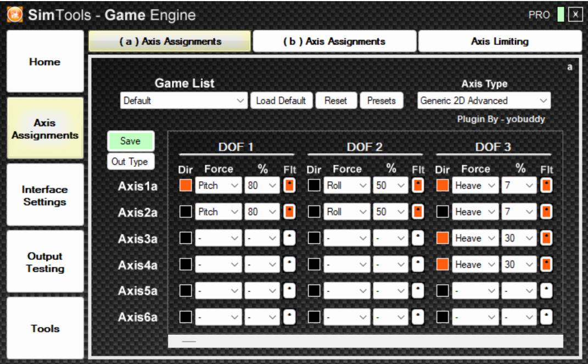This screenshot has width=588, height=364.
Task: Close the SimTools Game Engine window
Action: [x=575, y=15]
